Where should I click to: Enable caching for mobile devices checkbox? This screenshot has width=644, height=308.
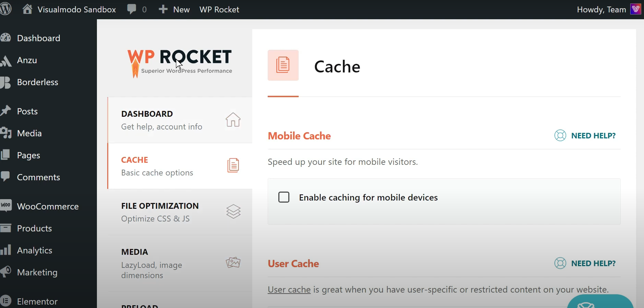tap(284, 197)
